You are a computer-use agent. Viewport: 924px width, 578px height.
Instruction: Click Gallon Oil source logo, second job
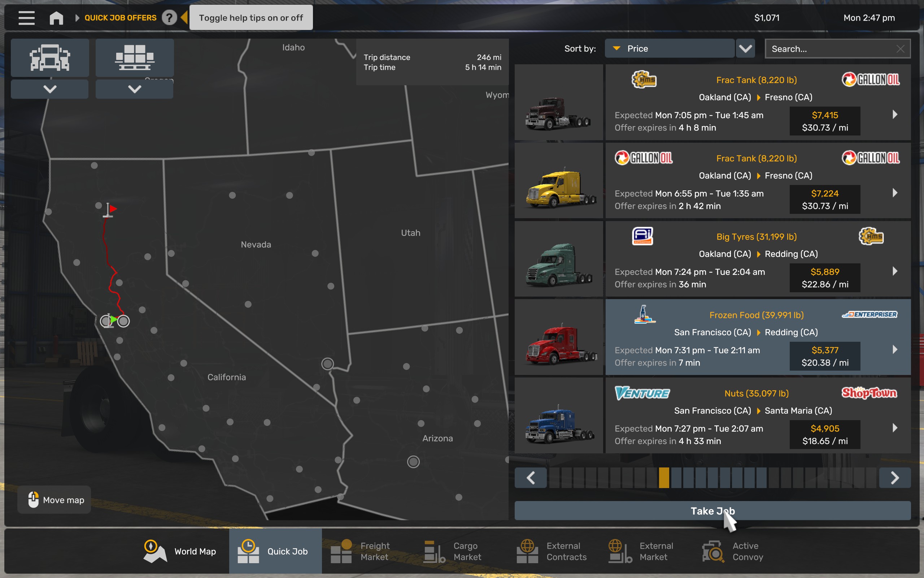coord(644,158)
